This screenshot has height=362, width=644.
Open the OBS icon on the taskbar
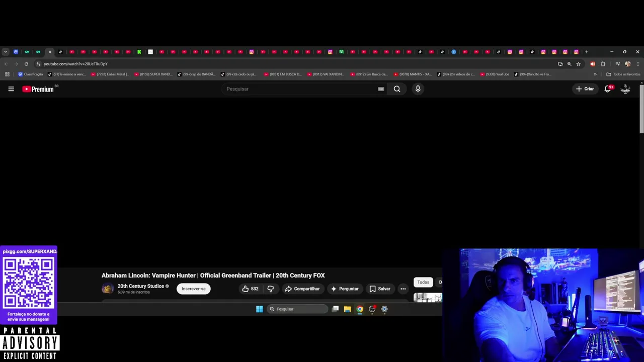tap(372, 309)
